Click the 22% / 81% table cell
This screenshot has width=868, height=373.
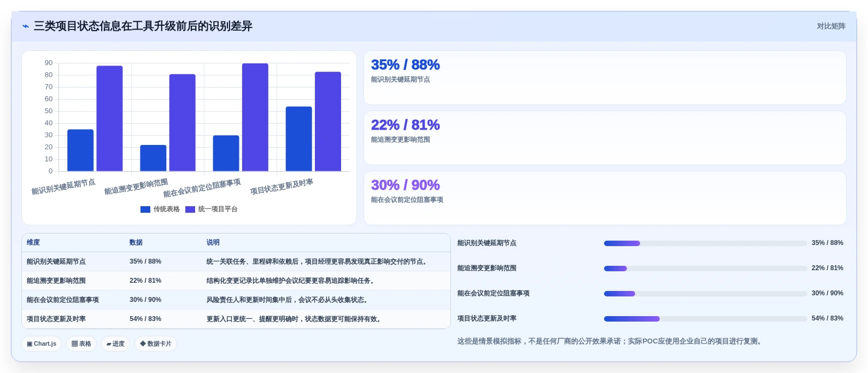click(x=145, y=281)
